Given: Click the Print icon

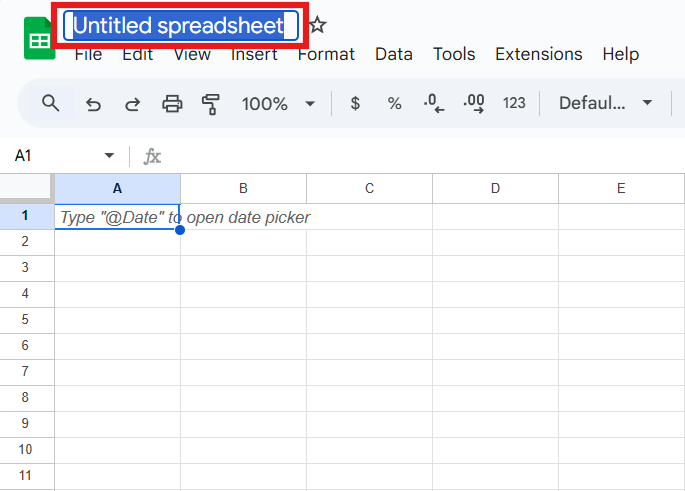Looking at the screenshot, I should click(x=172, y=103).
